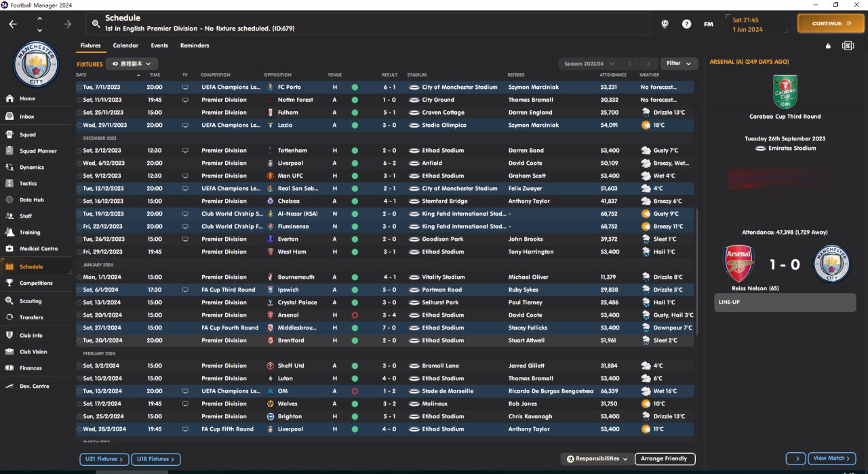Screen dimensions: 868x474
Task: Go back with the left arrow
Action: 13,24
